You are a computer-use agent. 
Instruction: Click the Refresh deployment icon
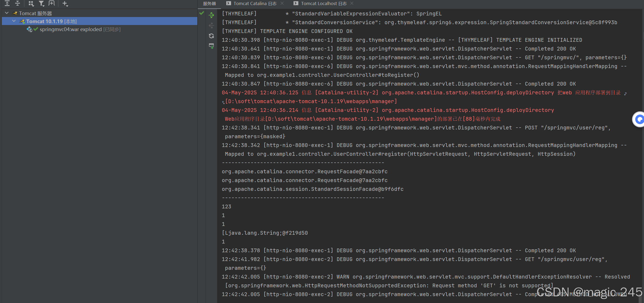[x=211, y=36]
